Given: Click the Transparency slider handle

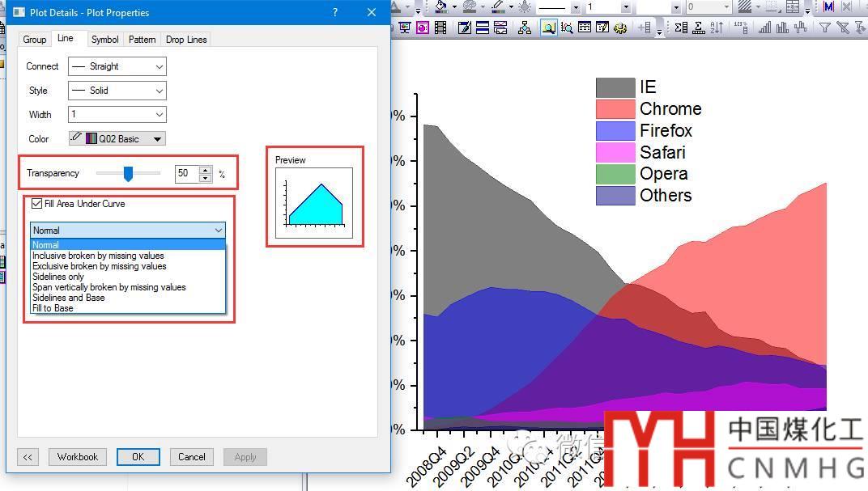Looking at the screenshot, I should point(128,173).
